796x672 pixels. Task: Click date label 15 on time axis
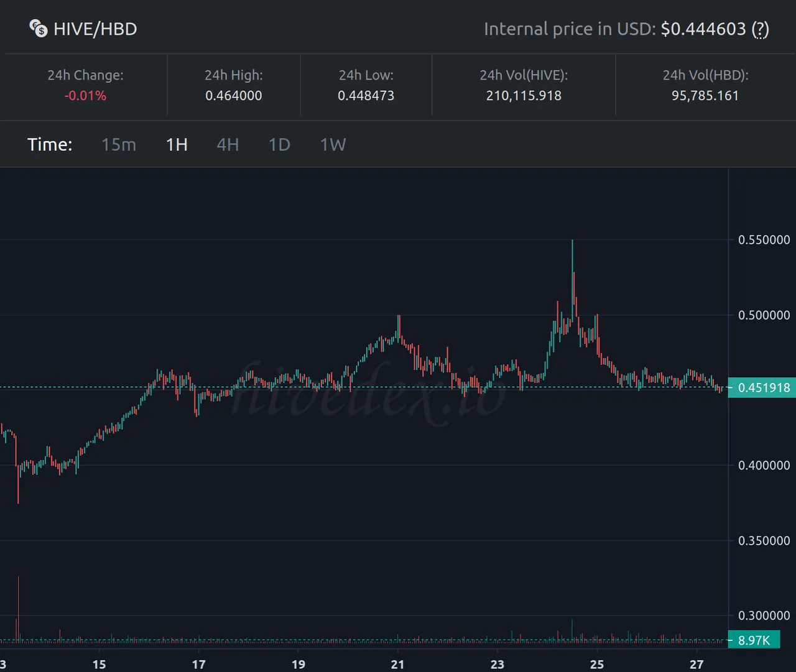pyautogui.click(x=99, y=665)
